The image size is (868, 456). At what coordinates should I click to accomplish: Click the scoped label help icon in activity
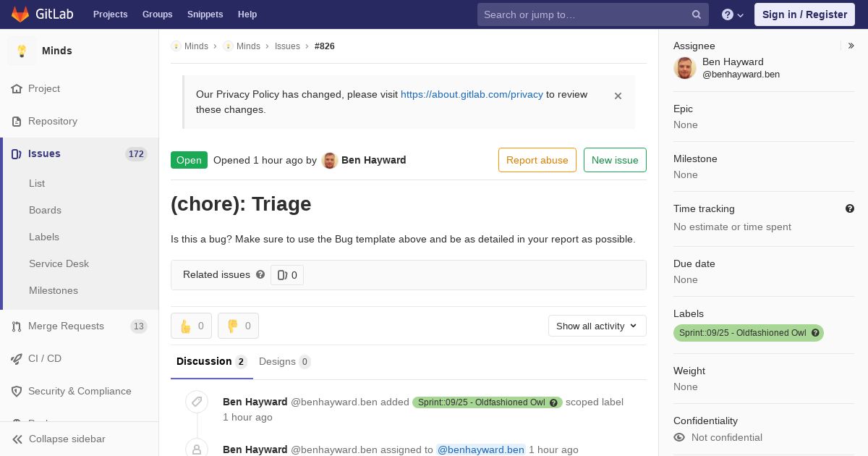pyautogui.click(x=553, y=402)
